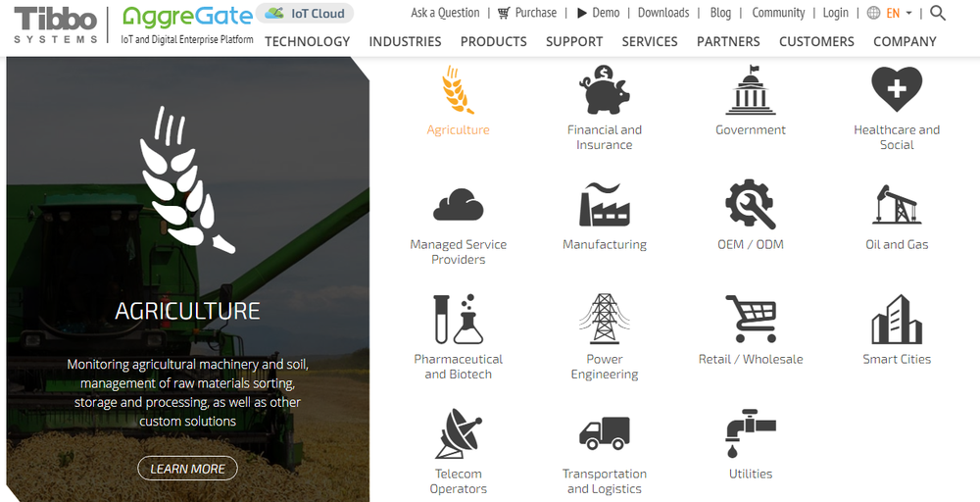Open the Blog link
The height and width of the screenshot is (502, 980).
click(x=720, y=13)
